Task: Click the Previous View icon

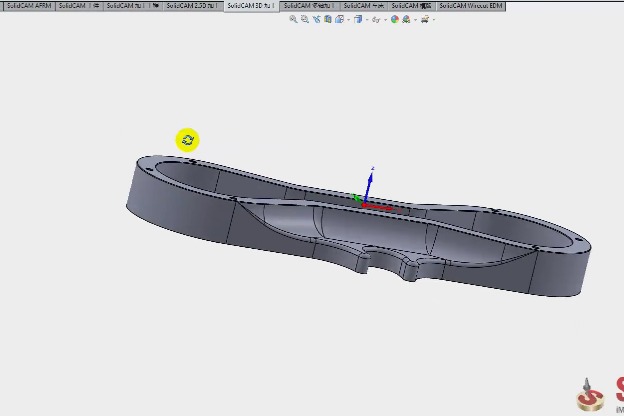Action: pyautogui.click(x=316, y=19)
